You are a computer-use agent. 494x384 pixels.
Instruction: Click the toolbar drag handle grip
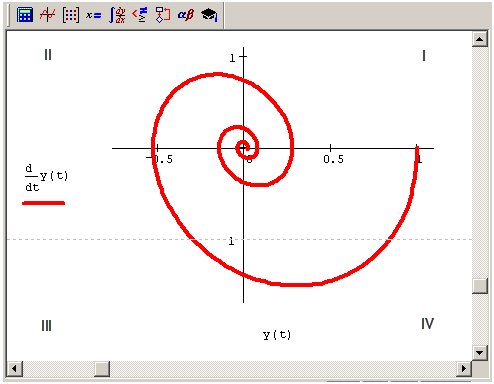tap(10, 15)
